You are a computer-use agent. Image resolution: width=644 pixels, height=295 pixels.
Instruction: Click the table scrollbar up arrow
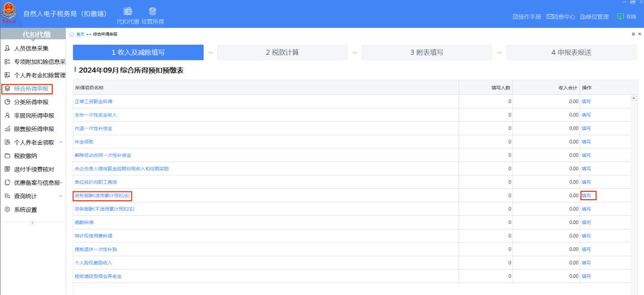(x=634, y=98)
